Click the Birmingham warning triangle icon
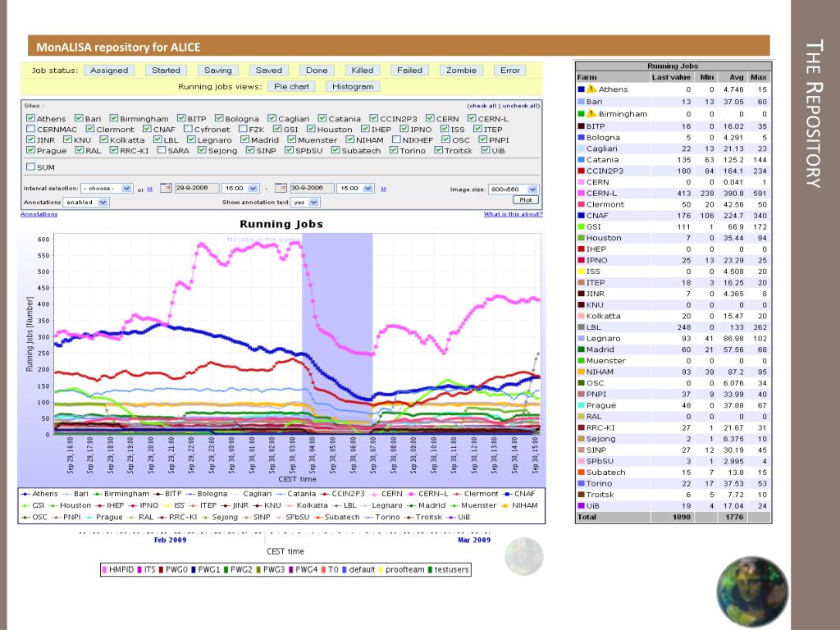The height and width of the screenshot is (630, 840). point(591,113)
